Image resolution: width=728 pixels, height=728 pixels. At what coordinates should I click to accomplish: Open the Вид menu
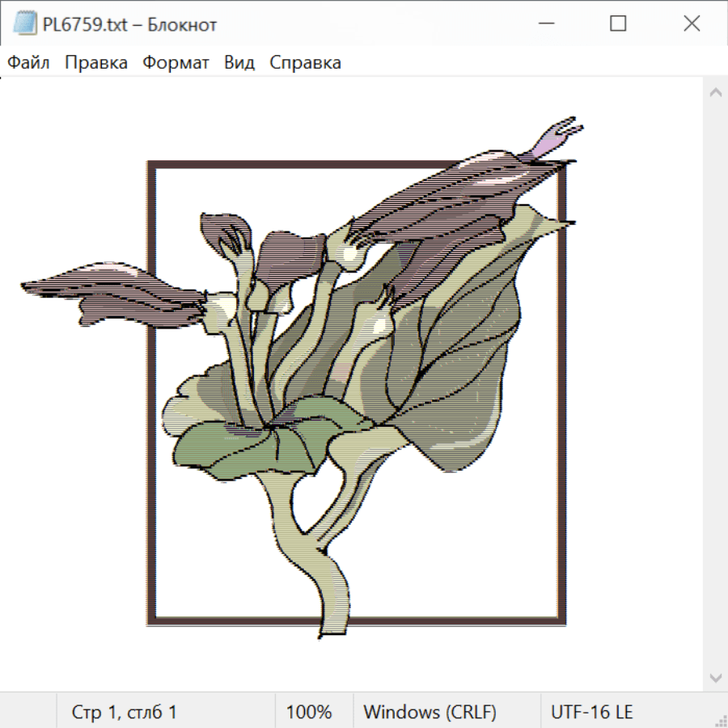[x=239, y=63]
